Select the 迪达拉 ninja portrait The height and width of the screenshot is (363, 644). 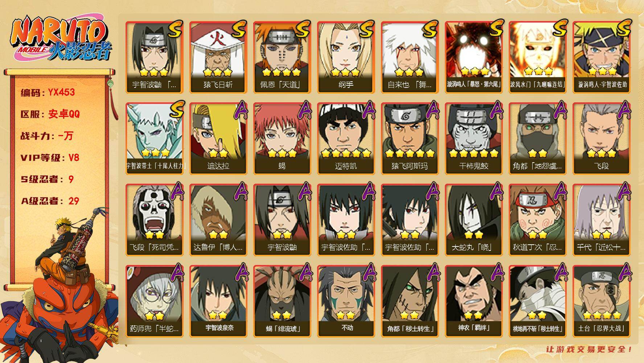(218, 138)
